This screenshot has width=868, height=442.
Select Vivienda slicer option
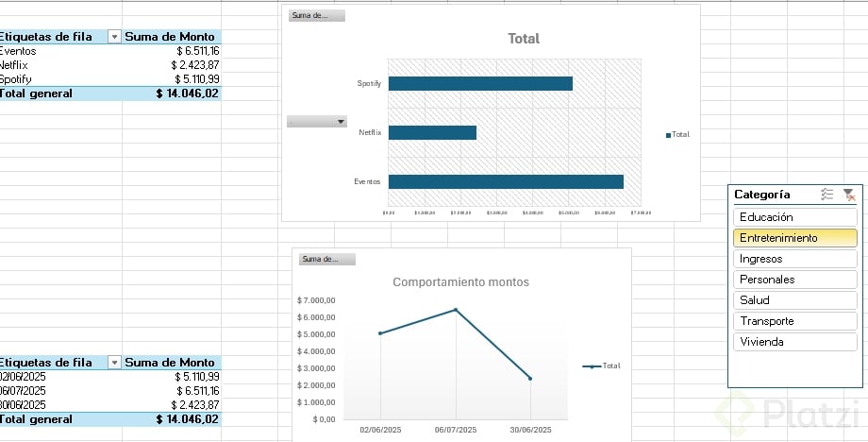click(795, 342)
